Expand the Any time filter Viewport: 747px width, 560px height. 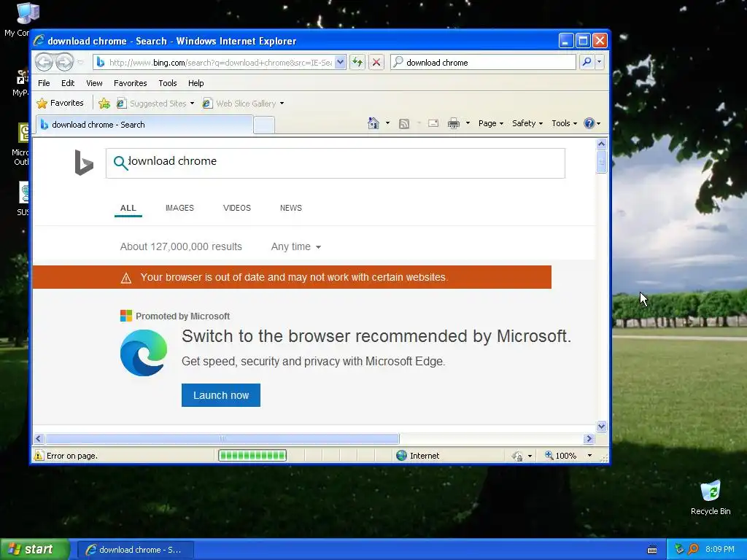pyautogui.click(x=296, y=246)
